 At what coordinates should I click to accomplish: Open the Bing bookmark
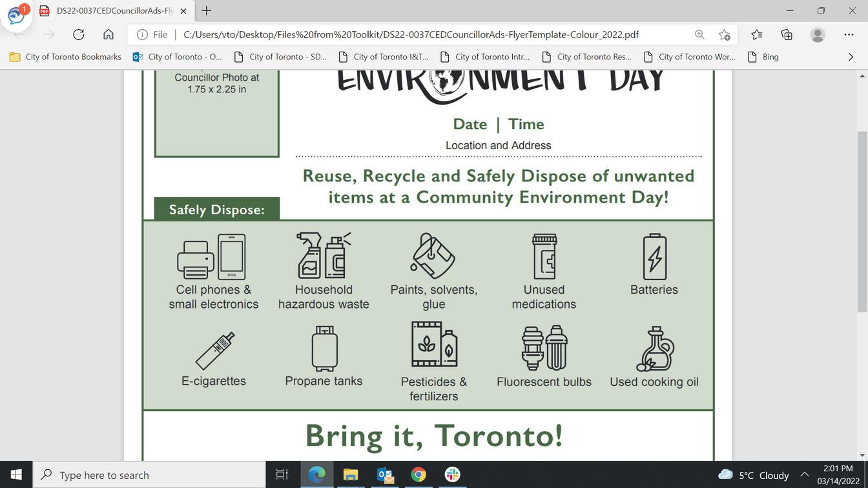[763, 57]
